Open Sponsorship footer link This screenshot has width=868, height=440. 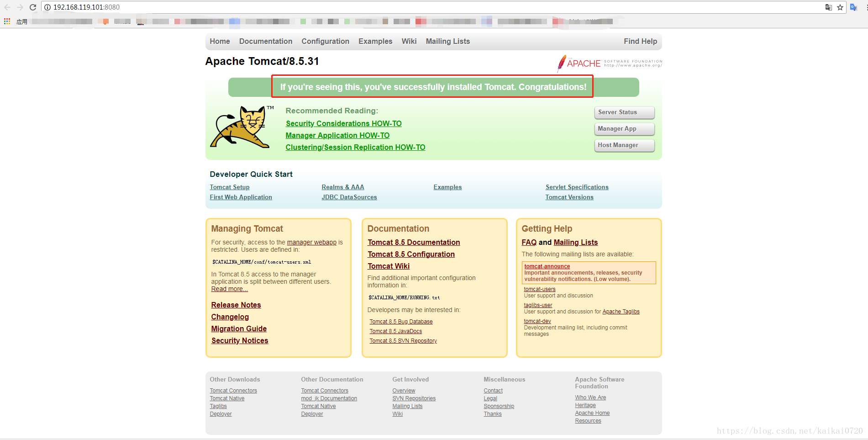(x=499, y=406)
